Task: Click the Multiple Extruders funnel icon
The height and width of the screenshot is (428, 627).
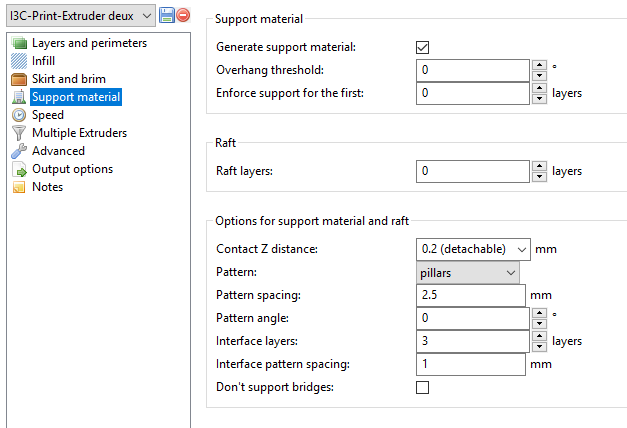Action: coord(19,133)
